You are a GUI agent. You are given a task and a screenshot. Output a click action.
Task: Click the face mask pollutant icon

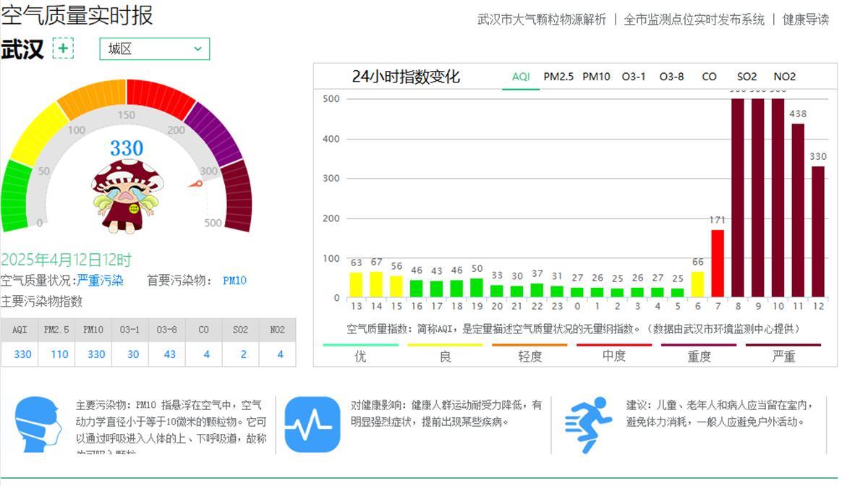coord(38,425)
